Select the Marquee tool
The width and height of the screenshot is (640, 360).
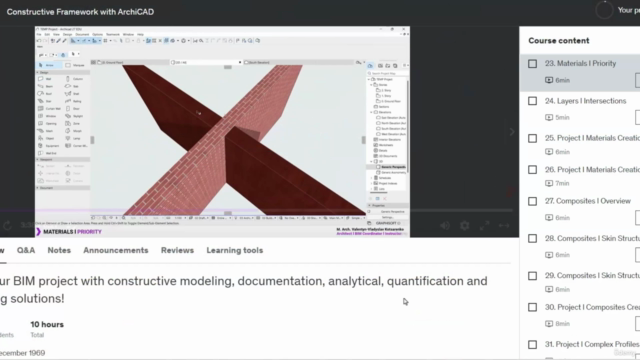[75, 65]
